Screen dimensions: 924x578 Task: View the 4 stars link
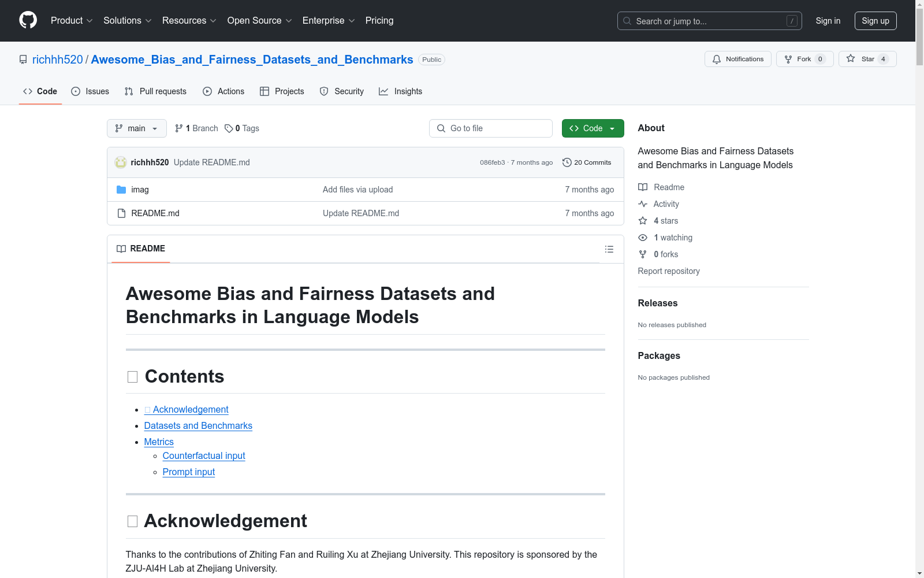pos(658,221)
